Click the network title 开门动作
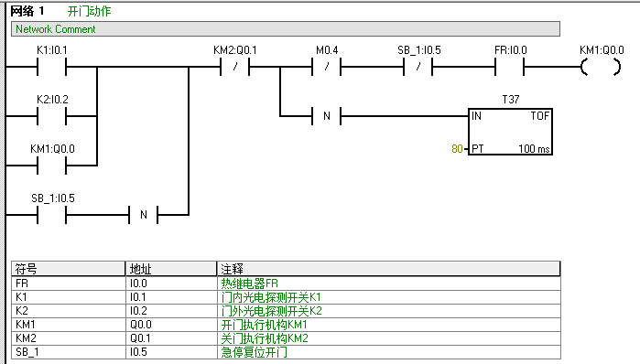 [89, 11]
